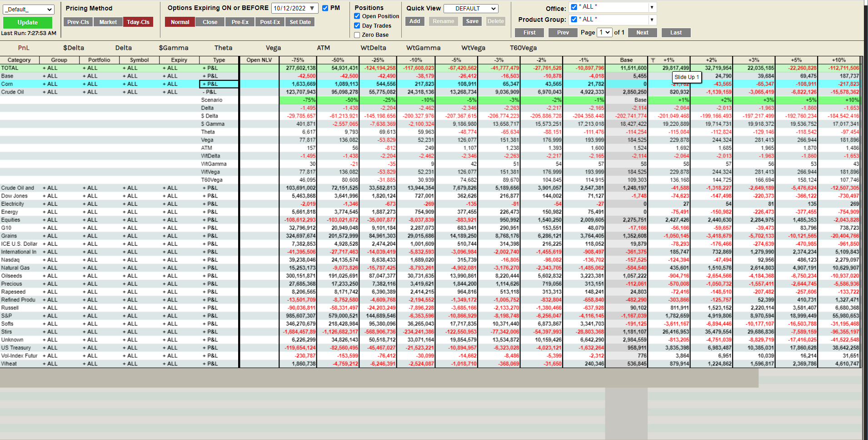Viewport: 868px width, 440px height.
Task: Switch to the $Delta tab
Action: [74, 48]
